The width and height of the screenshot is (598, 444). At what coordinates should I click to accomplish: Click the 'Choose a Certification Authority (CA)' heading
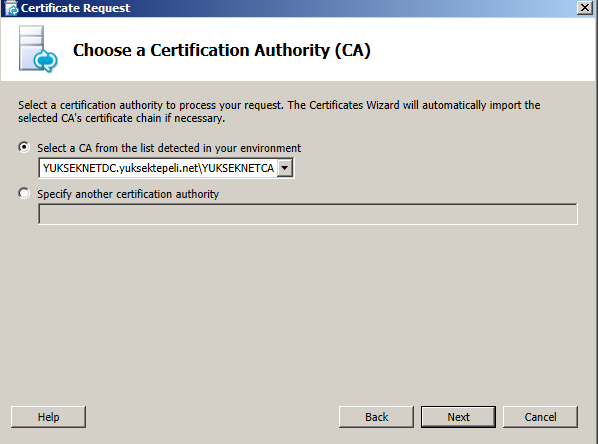pyautogui.click(x=222, y=50)
